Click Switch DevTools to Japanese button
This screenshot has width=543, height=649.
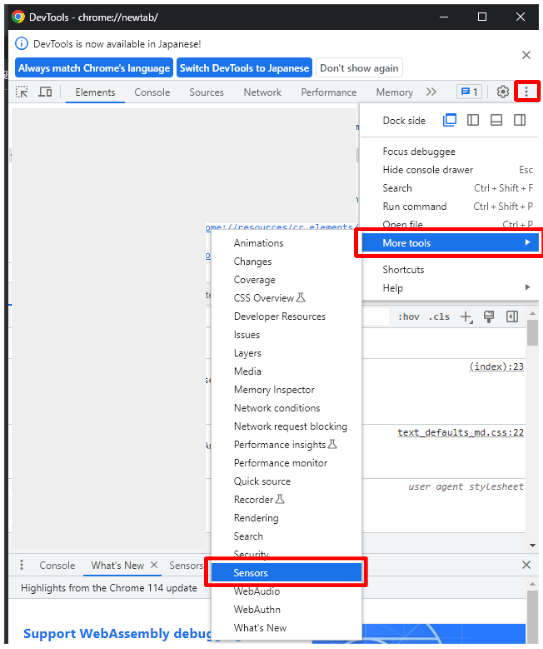coord(244,68)
